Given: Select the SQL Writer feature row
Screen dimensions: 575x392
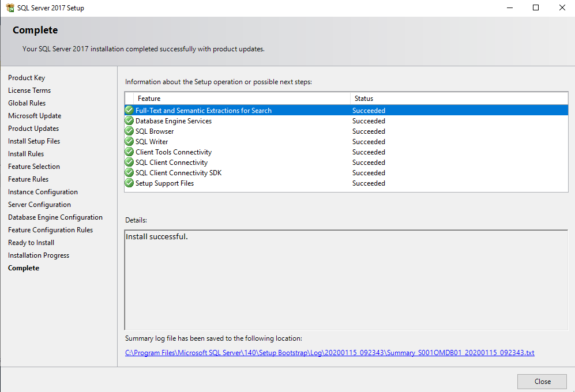Looking at the screenshot, I should tap(346, 142).
